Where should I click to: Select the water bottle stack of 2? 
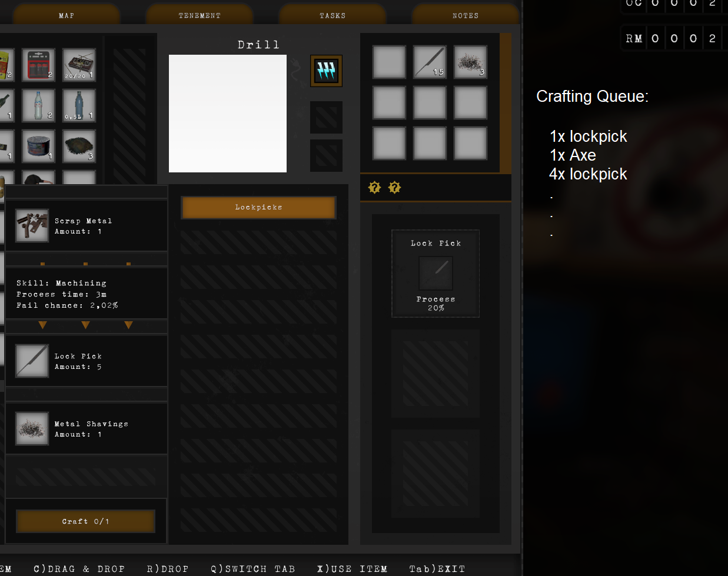(x=38, y=106)
